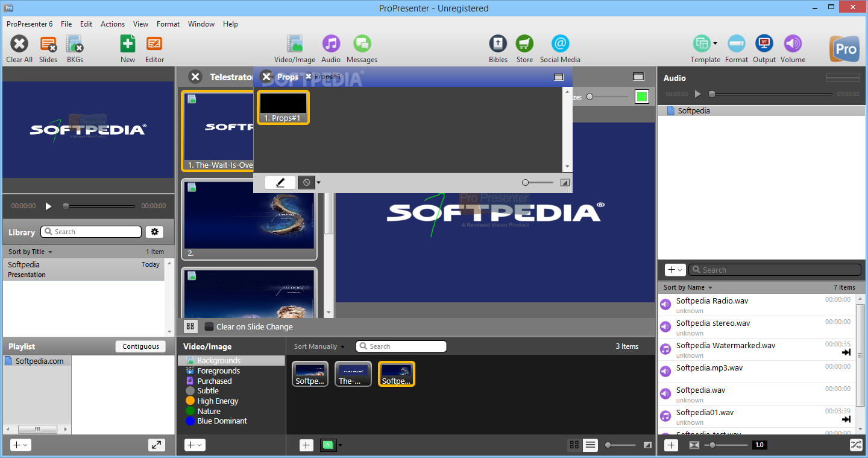Select the Blue Dominant tag
Viewport: 868px width, 458px height.
coord(222,421)
